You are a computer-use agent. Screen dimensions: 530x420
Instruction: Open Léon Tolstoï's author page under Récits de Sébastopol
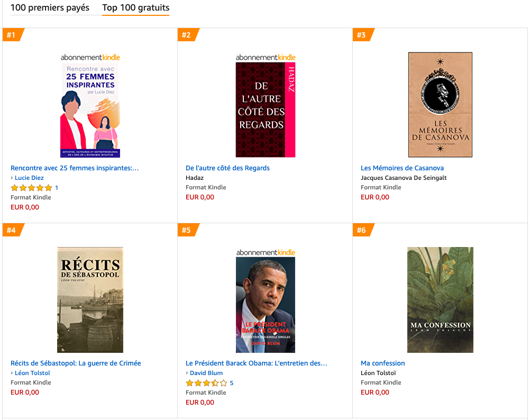pos(32,372)
